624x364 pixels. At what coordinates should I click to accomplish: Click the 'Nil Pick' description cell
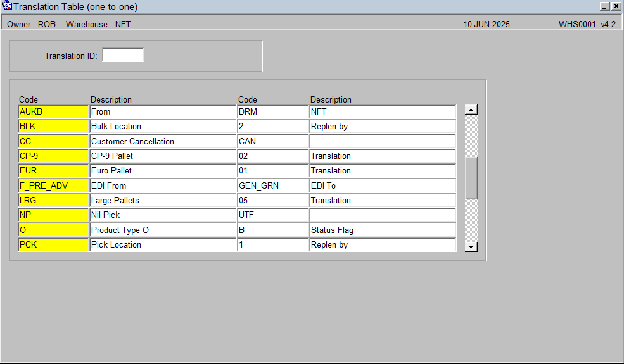(163, 215)
